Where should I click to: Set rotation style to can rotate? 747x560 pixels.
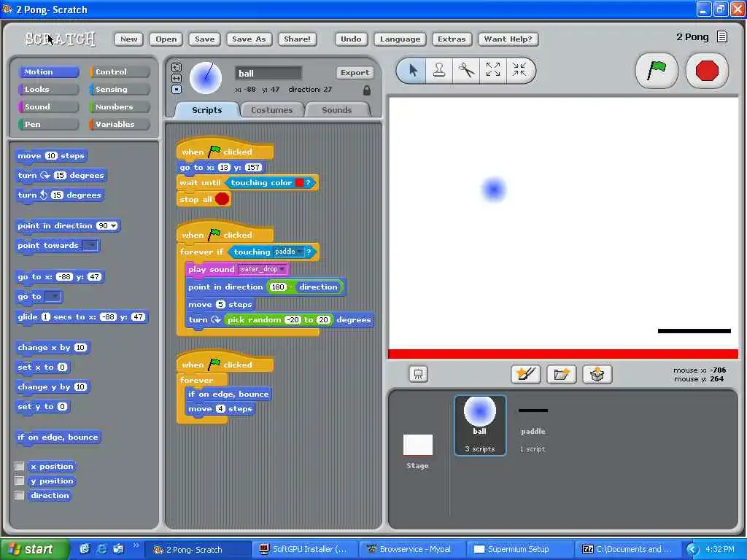click(177, 68)
